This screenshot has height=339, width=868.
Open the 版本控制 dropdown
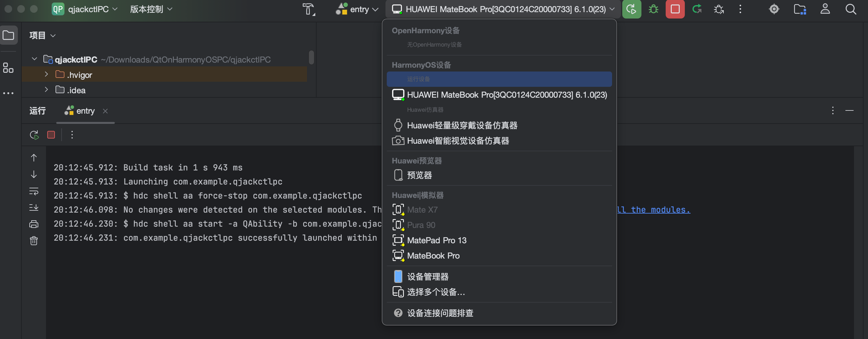point(151,9)
